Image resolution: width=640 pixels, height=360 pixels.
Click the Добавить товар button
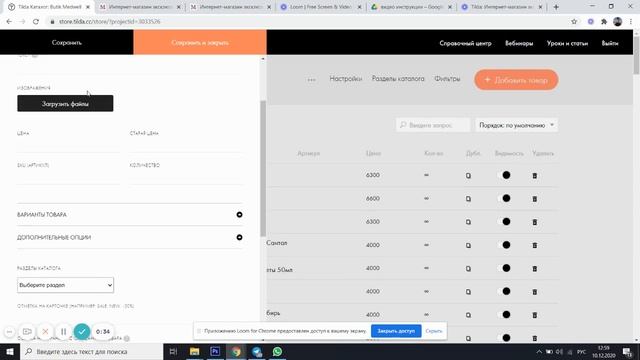(x=516, y=80)
